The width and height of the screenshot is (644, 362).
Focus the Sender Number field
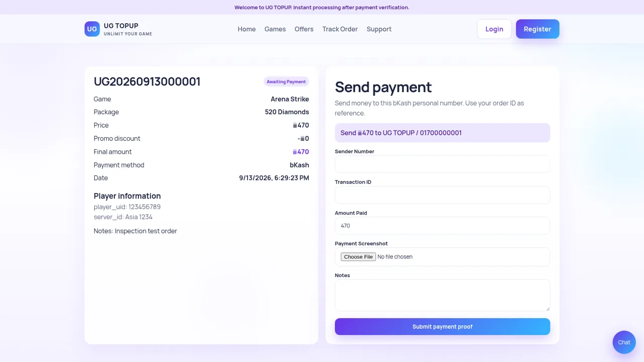[442, 164]
